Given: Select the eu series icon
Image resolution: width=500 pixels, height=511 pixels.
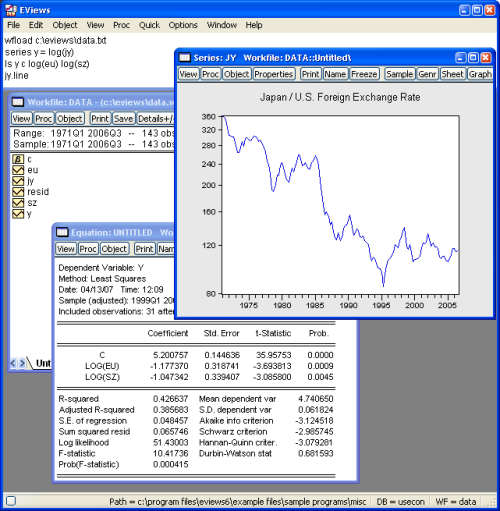Looking at the screenshot, I should pyautogui.click(x=18, y=170).
